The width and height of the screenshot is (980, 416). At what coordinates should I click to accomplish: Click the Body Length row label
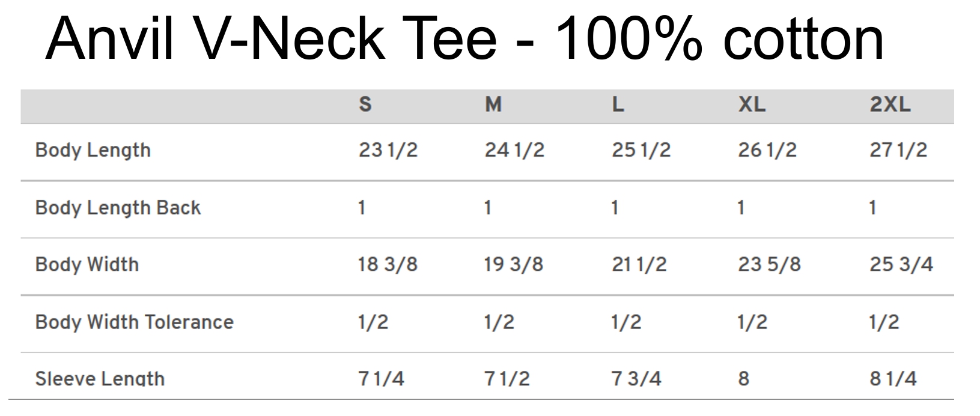click(93, 150)
